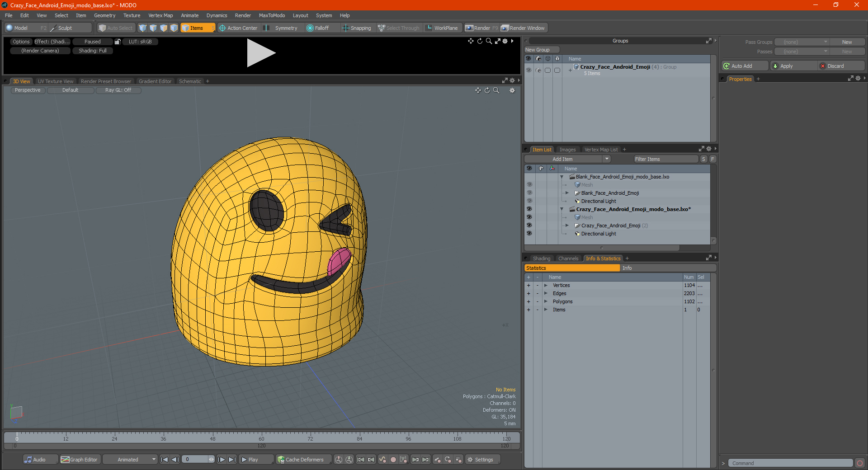Open timeline Settings gear

480,460
